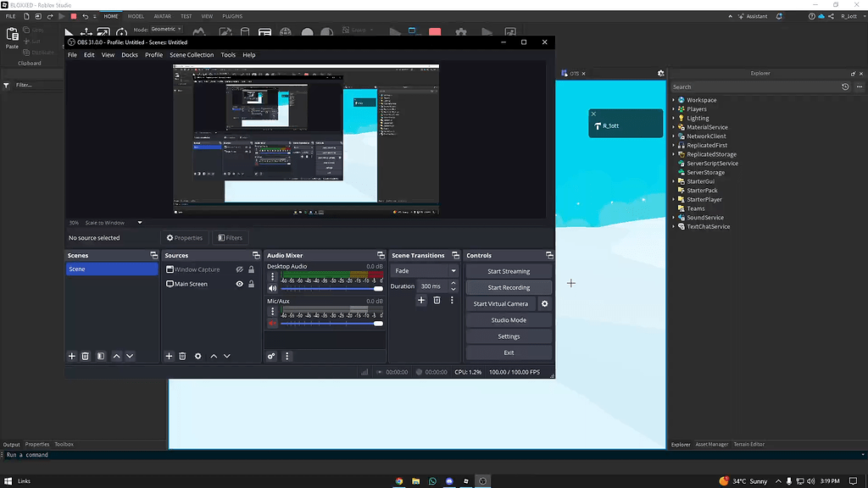Add a scene transition with plus icon
868x488 pixels.
(x=421, y=300)
